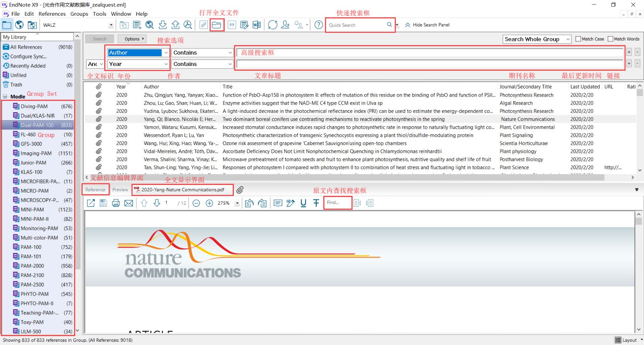Open the Help question mark icon

(318, 25)
